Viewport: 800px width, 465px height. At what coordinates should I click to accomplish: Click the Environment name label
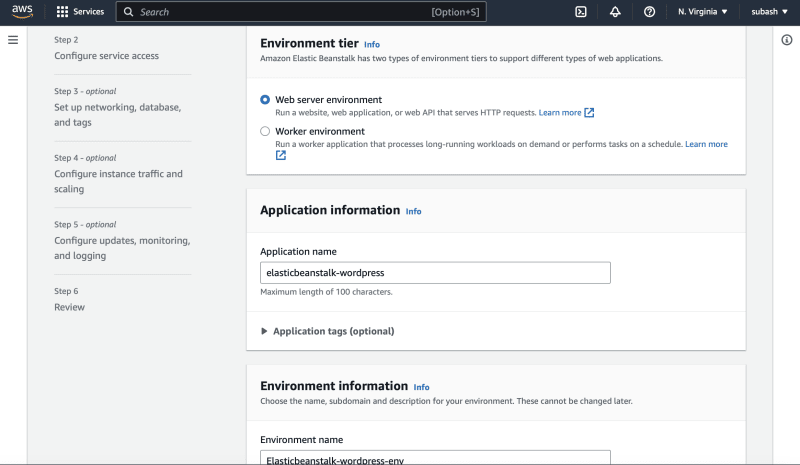coord(302,440)
